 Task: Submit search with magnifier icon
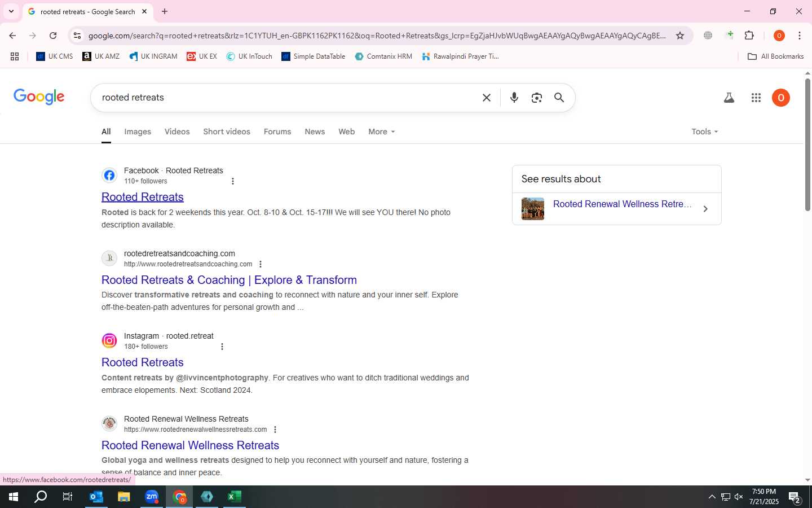559,98
